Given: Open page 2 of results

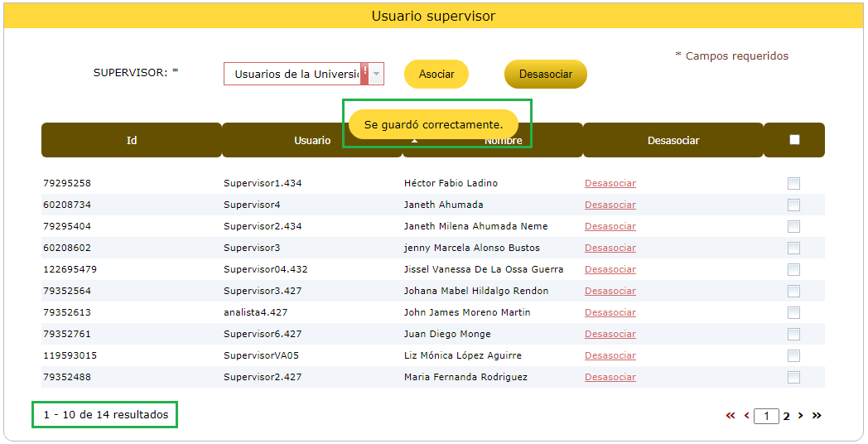Looking at the screenshot, I should [787, 416].
